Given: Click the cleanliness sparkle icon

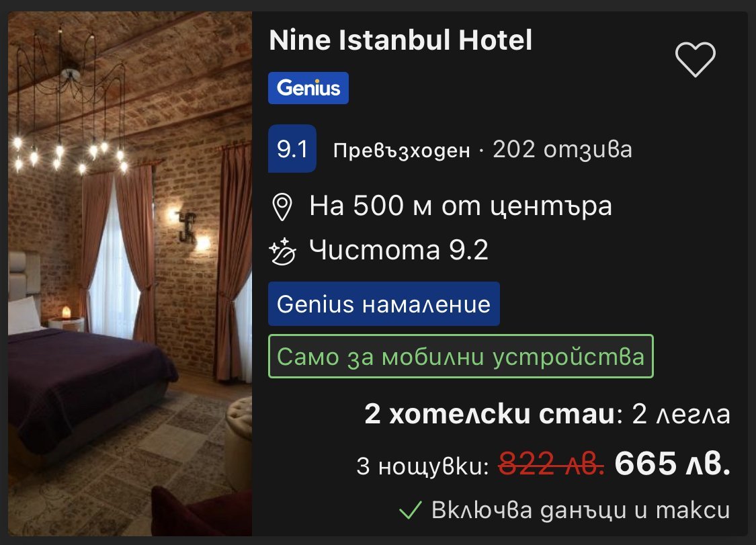Looking at the screenshot, I should pyautogui.click(x=282, y=251).
